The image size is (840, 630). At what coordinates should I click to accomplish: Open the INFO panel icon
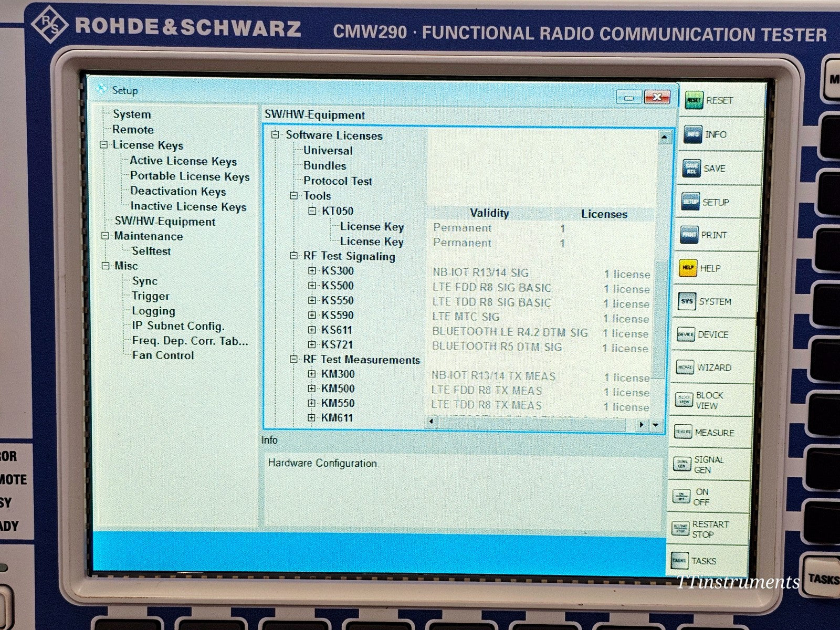(x=692, y=134)
